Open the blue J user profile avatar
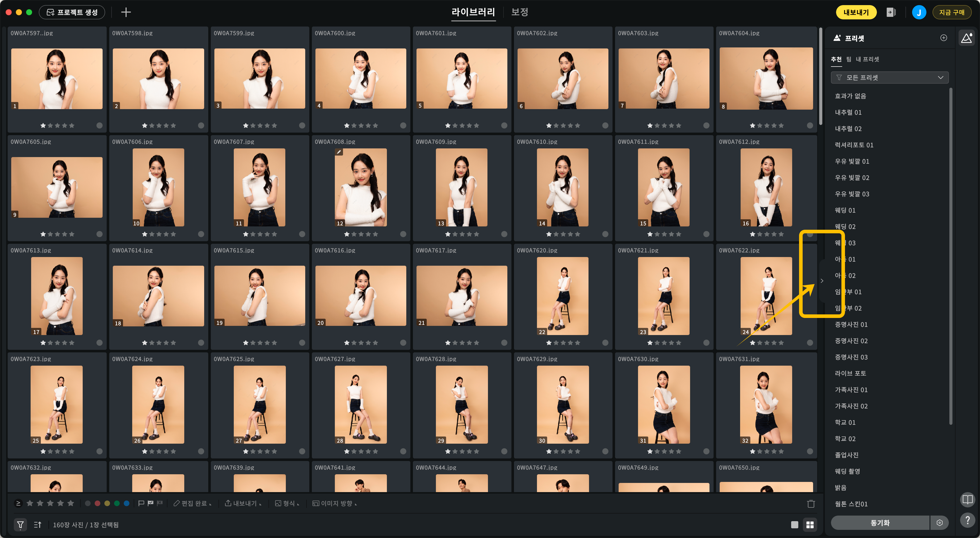980x538 pixels. pos(919,12)
